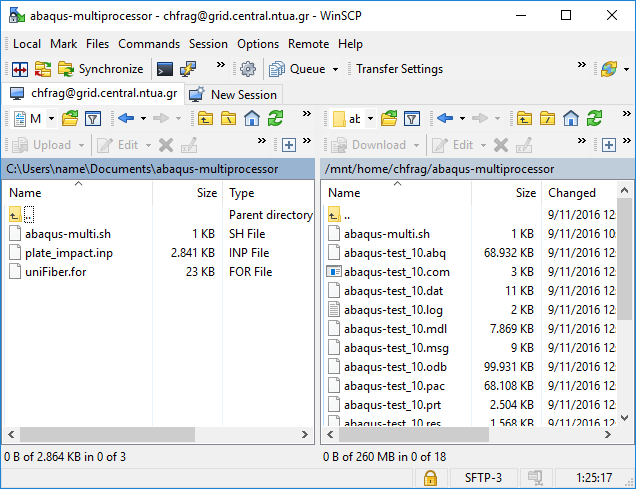Click the Download button
The height and width of the screenshot is (489, 636).
[369, 145]
